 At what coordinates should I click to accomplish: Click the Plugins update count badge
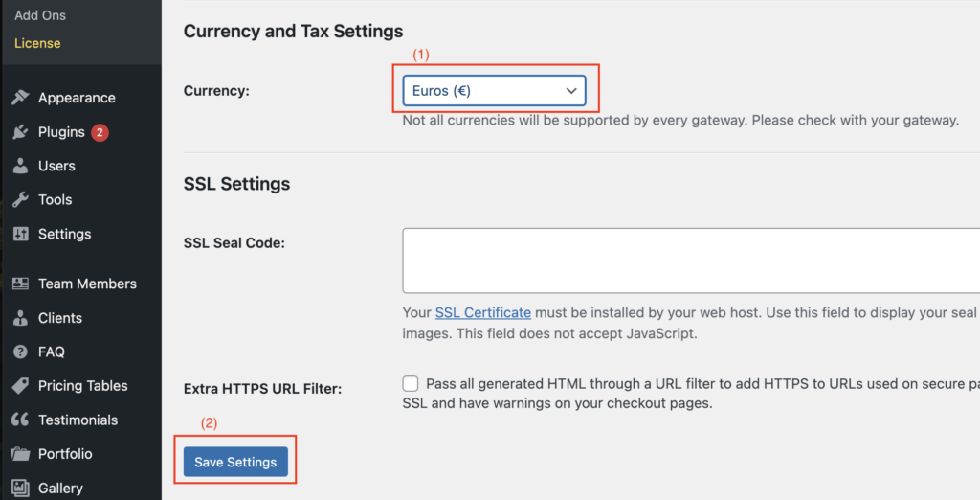click(x=100, y=132)
